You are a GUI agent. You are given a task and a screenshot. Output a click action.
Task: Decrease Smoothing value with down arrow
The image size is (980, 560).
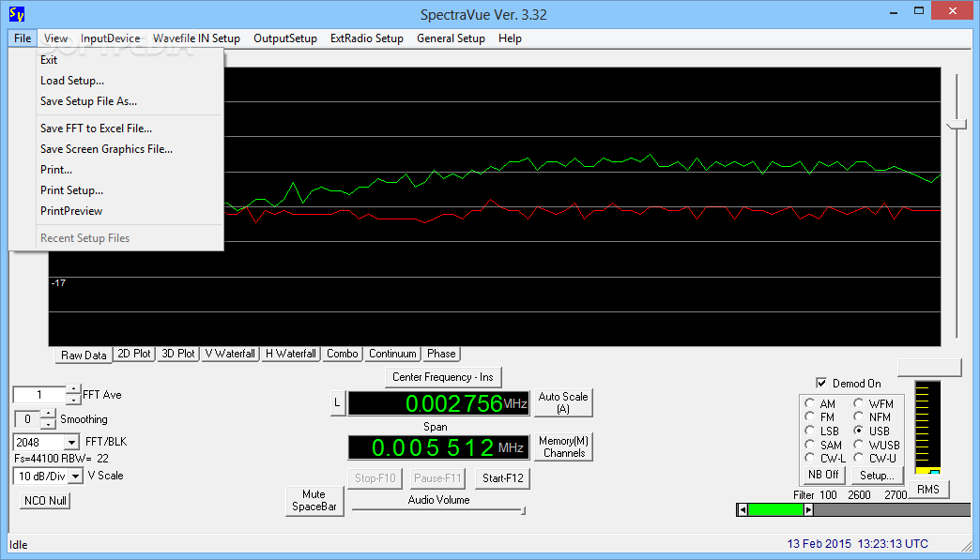(48, 424)
